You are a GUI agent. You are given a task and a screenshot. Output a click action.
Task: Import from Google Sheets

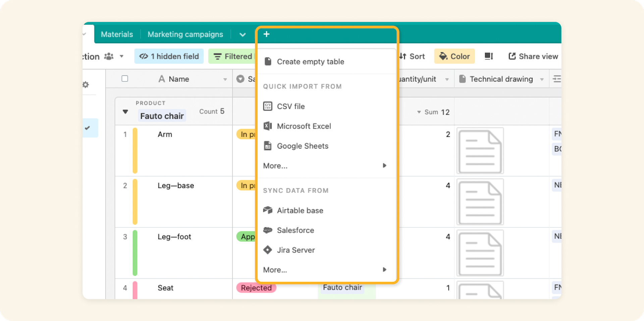[x=302, y=146]
